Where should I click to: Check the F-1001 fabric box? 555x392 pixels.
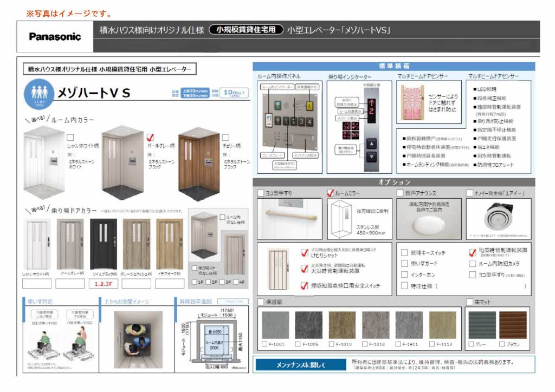click(264, 344)
